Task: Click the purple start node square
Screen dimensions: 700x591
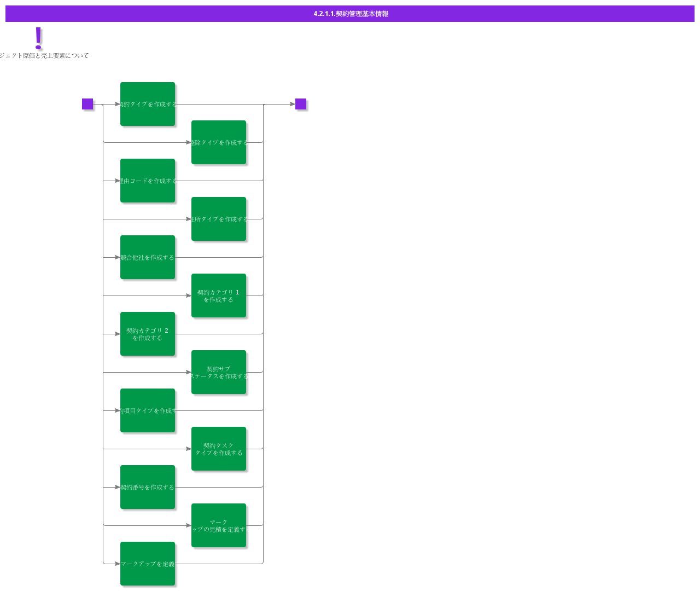Action: point(87,104)
